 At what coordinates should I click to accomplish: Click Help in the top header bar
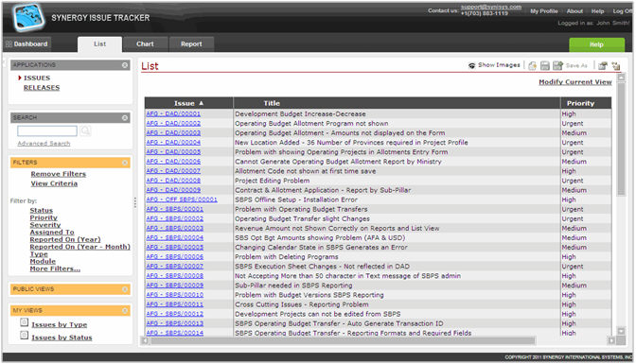(597, 11)
